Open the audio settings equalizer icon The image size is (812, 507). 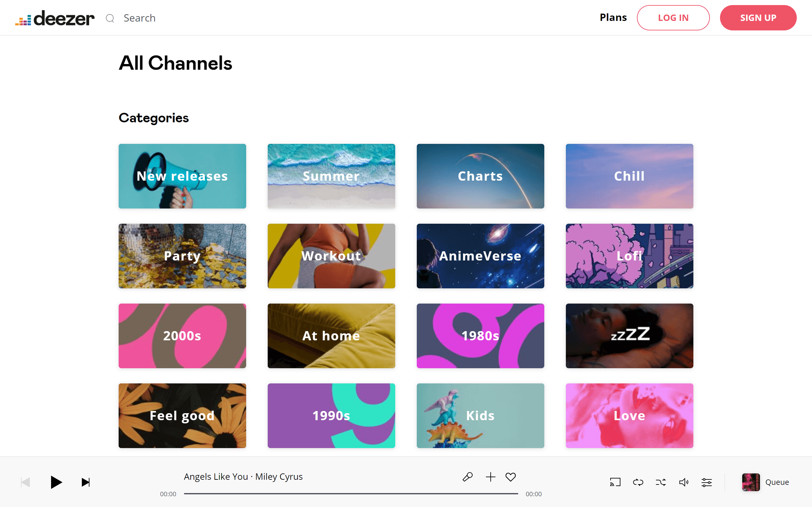pyautogui.click(x=707, y=482)
